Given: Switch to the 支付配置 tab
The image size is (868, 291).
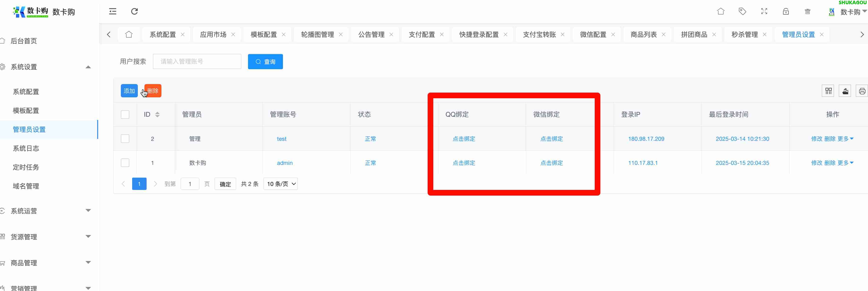Looking at the screenshot, I should [x=421, y=34].
